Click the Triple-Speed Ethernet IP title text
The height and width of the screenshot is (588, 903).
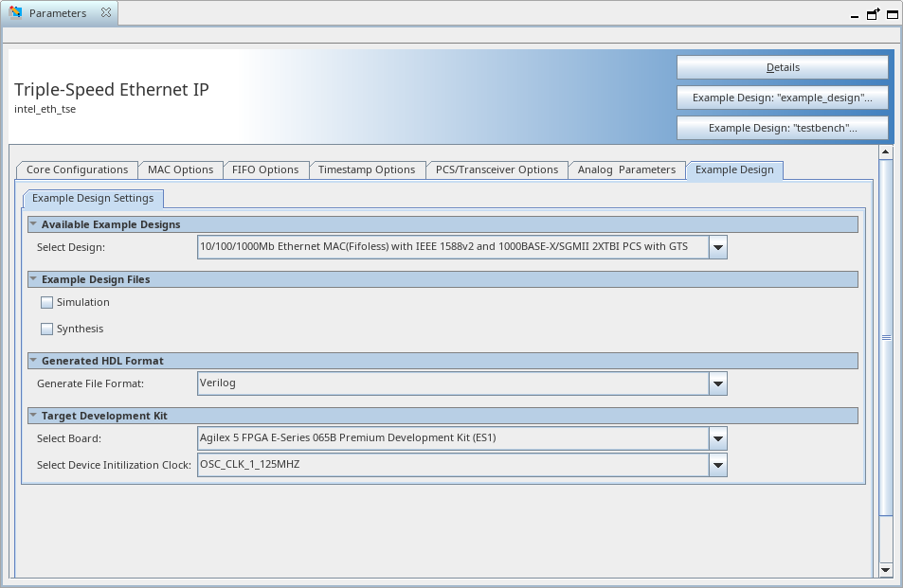coord(112,90)
